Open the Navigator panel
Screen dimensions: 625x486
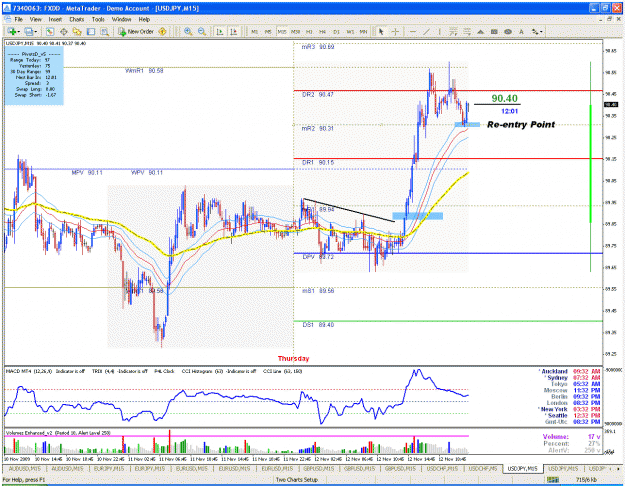point(77,31)
